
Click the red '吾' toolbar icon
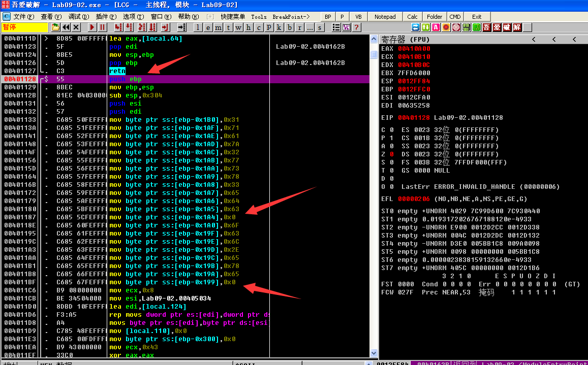[x=486, y=27]
